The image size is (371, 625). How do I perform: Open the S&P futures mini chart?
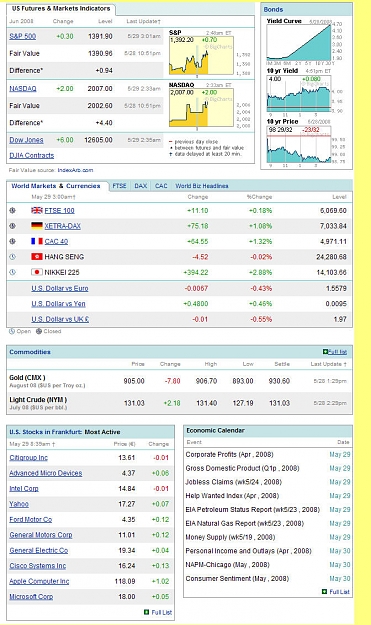click(x=201, y=55)
